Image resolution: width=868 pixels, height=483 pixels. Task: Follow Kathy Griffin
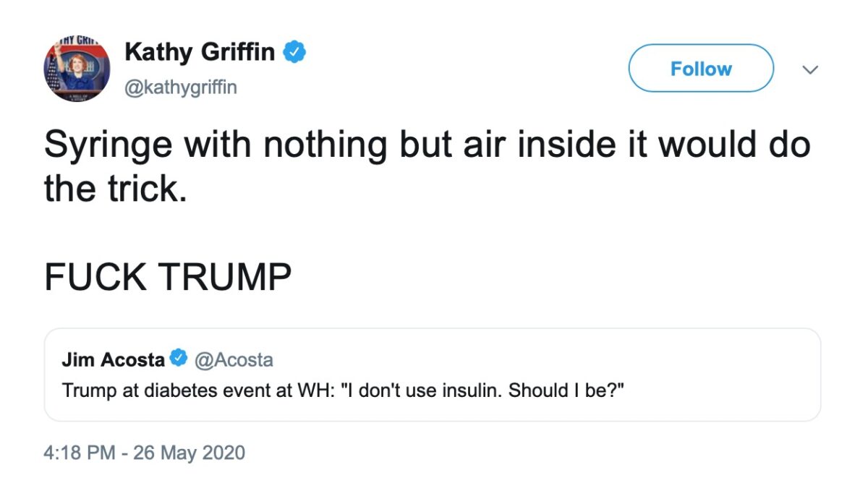tap(700, 69)
